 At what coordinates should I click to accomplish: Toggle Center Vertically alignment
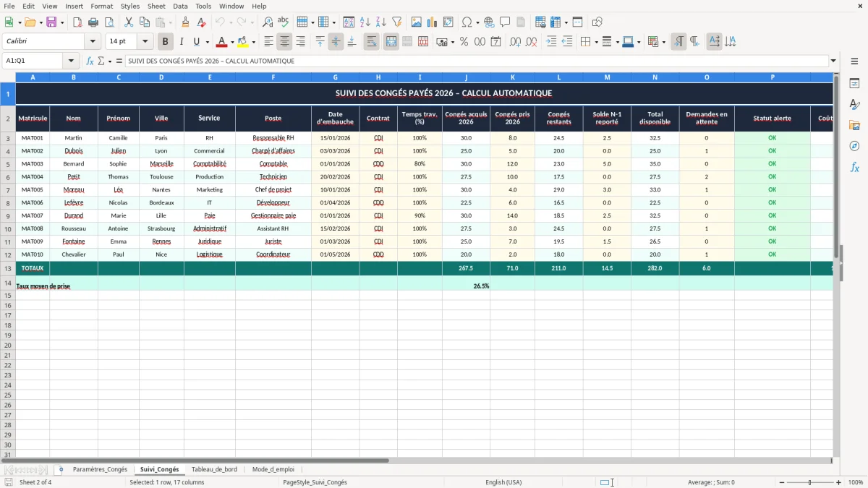click(x=336, y=42)
